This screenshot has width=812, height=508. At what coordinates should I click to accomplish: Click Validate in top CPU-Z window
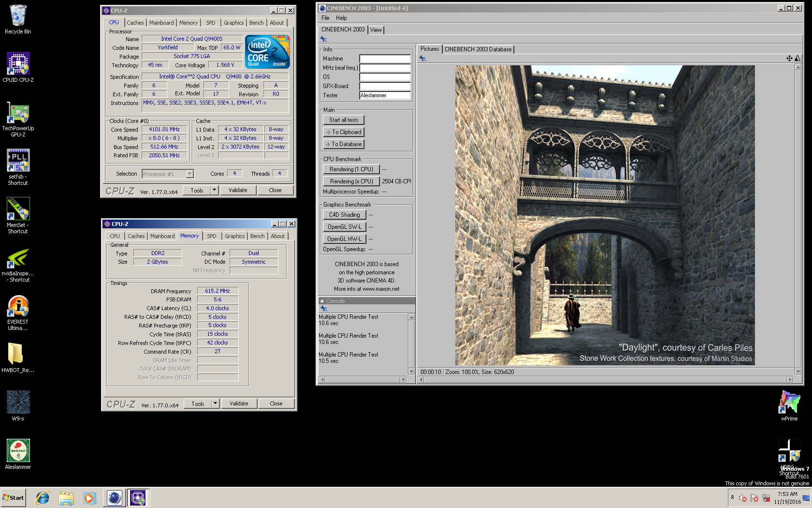(x=238, y=190)
